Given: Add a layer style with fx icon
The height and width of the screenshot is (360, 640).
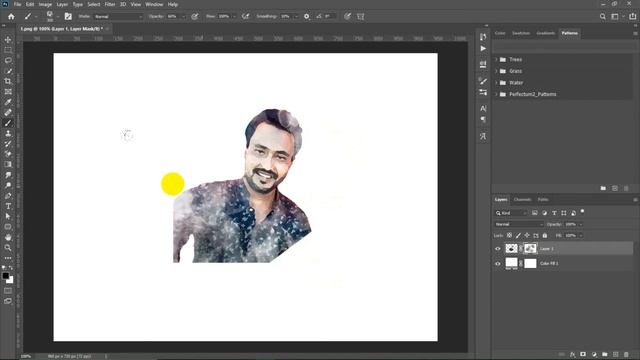Looking at the screenshot, I should click(x=573, y=354).
